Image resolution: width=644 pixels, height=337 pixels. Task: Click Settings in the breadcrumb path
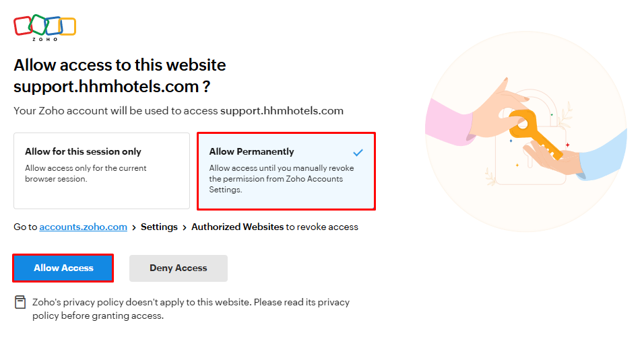click(159, 227)
